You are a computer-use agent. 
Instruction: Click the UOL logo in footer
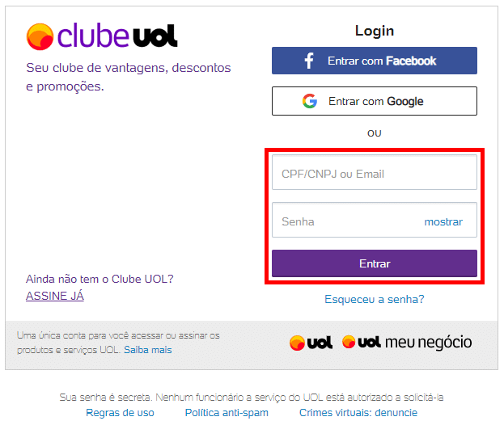pos(311,343)
